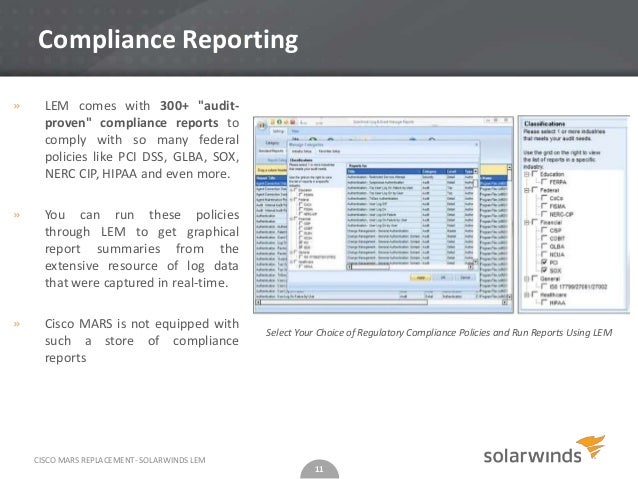Click the dialog grid vertical scrollbar
The width and height of the screenshot is (638, 479).
coord(476,217)
